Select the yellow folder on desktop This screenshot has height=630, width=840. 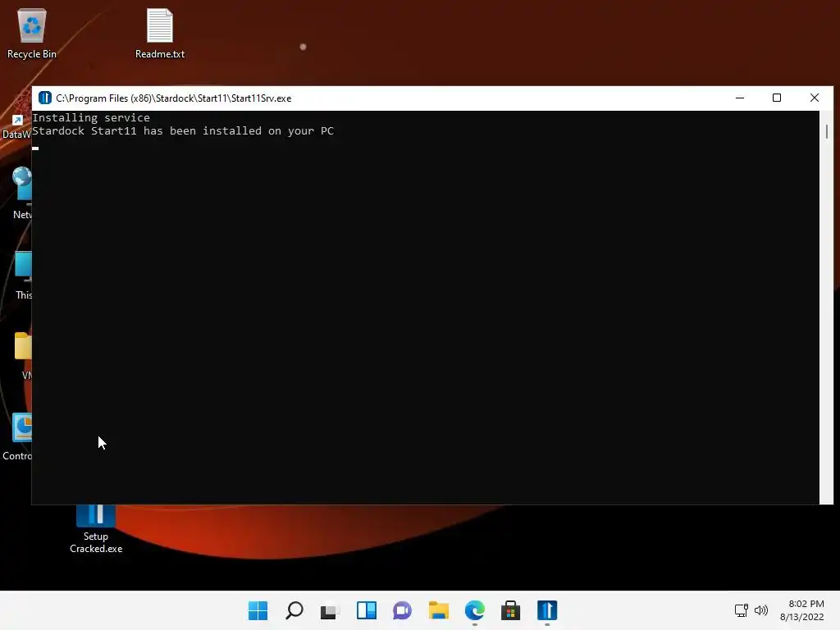pos(22,356)
